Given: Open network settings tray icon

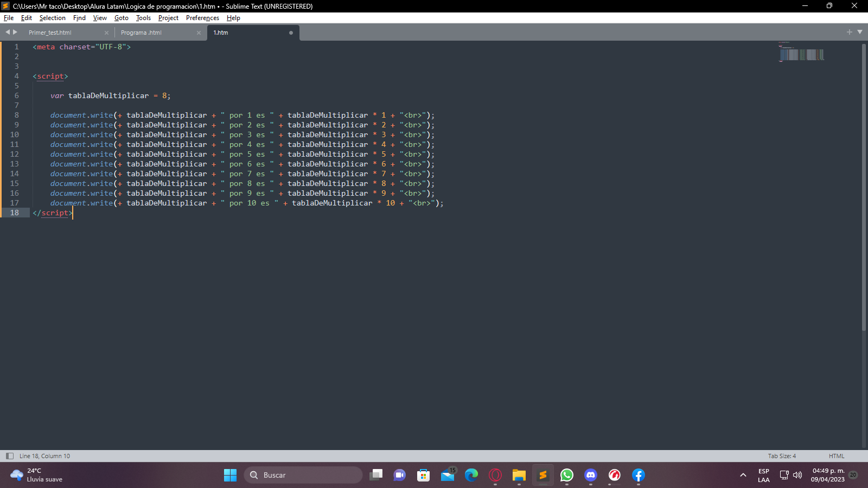Looking at the screenshot, I should click(x=784, y=475).
